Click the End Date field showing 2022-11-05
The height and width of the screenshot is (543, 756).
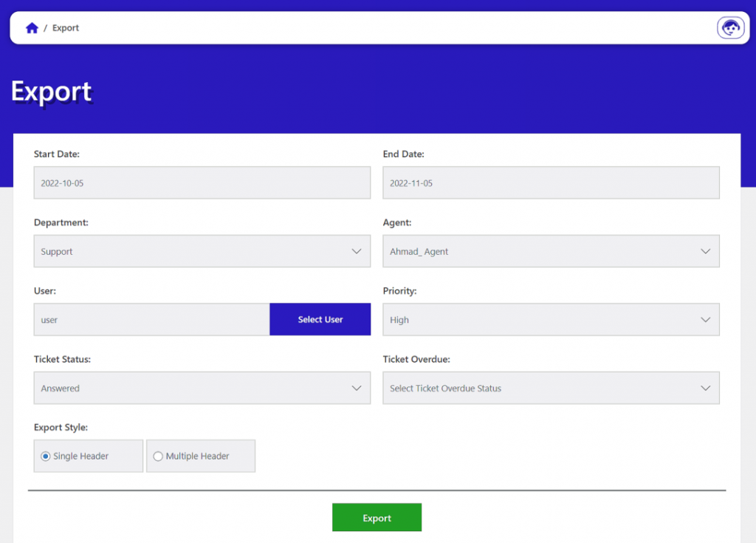click(x=551, y=182)
